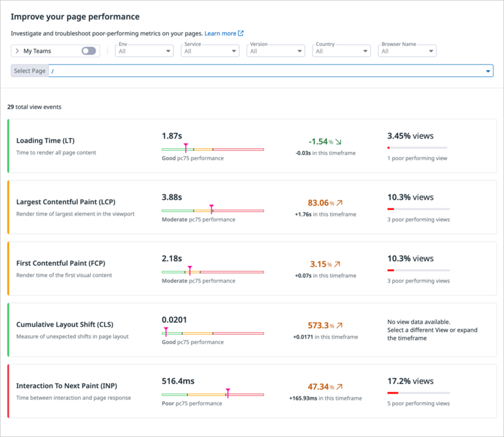Click the upward trend arrow next to 573.3%
The image size is (504, 437).
click(340, 325)
